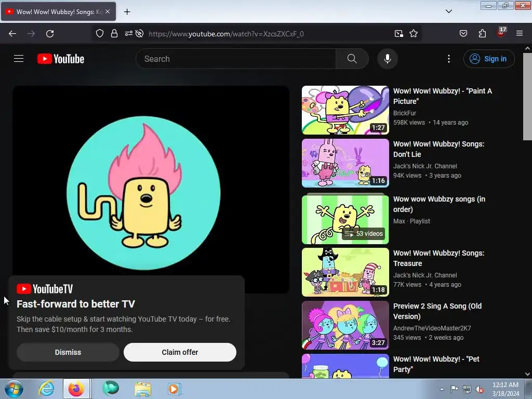
Task: Open the Save to Pocket icon
Action: coord(463,34)
